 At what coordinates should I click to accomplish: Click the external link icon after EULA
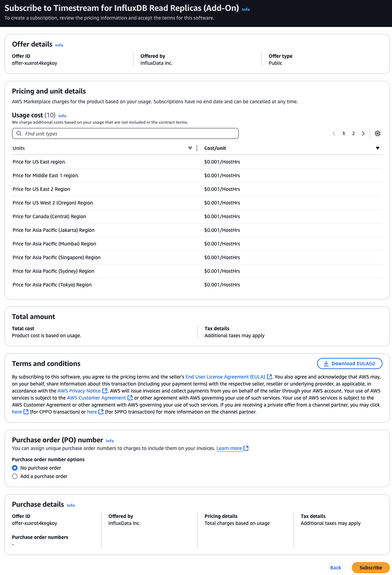[269, 377]
